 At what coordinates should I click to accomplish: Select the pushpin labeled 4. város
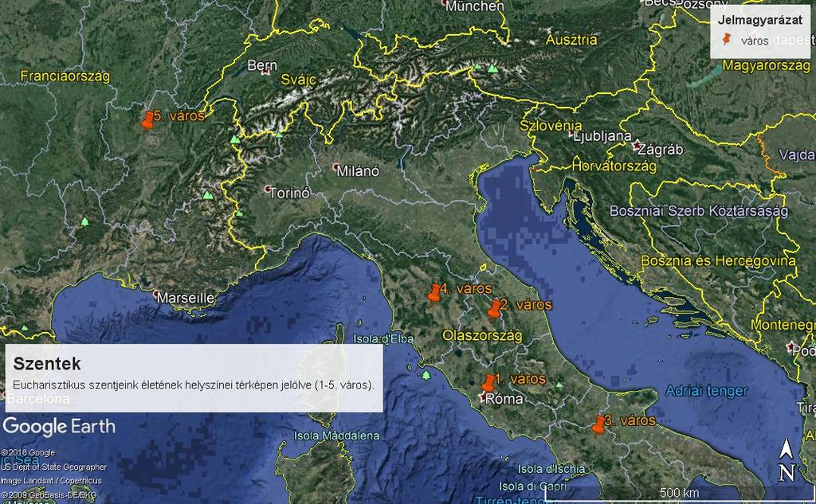(x=434, y=293)
